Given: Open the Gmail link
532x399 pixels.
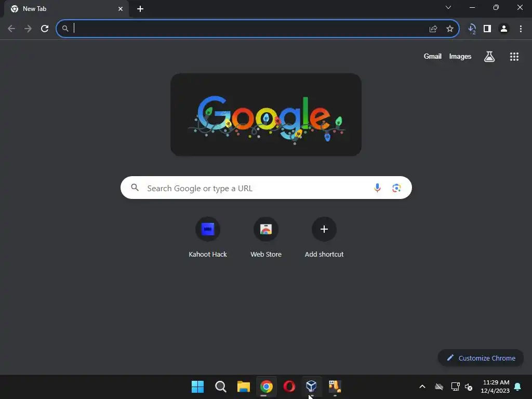Looking at the screenshot, I should (433, 56).
